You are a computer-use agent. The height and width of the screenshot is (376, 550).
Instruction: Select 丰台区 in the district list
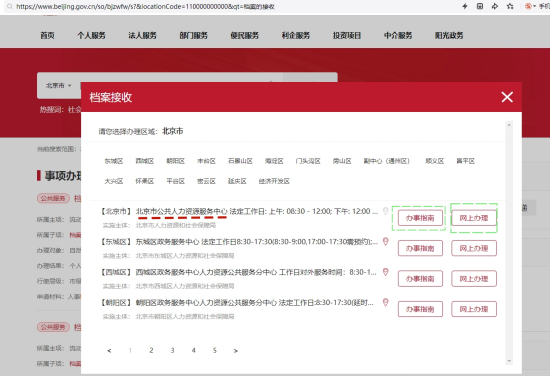206,161
